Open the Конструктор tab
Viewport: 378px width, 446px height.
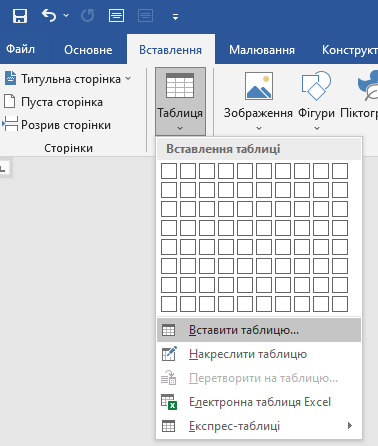click(x=350, y=50)
